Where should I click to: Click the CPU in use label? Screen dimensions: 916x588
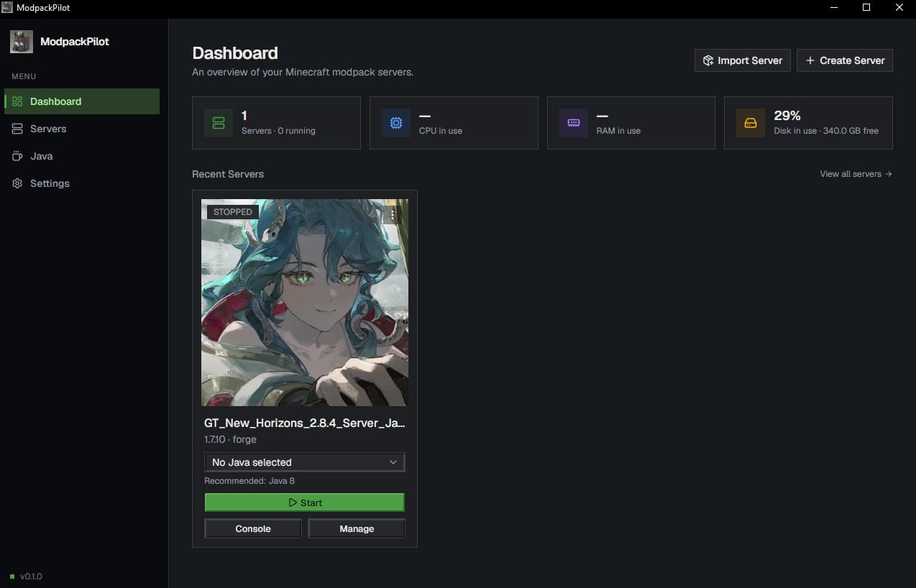441,131
